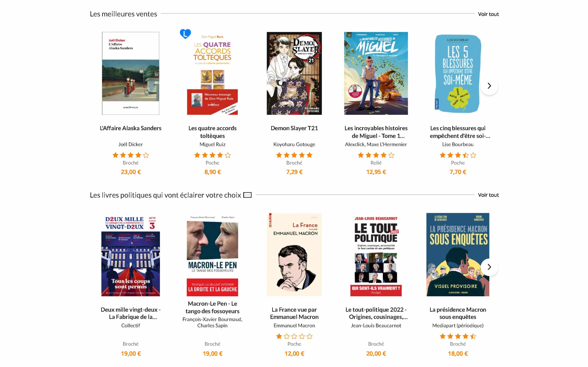Open Le tout-politique 2022 title link
This screenshot has height=367, width=588.
376,313
